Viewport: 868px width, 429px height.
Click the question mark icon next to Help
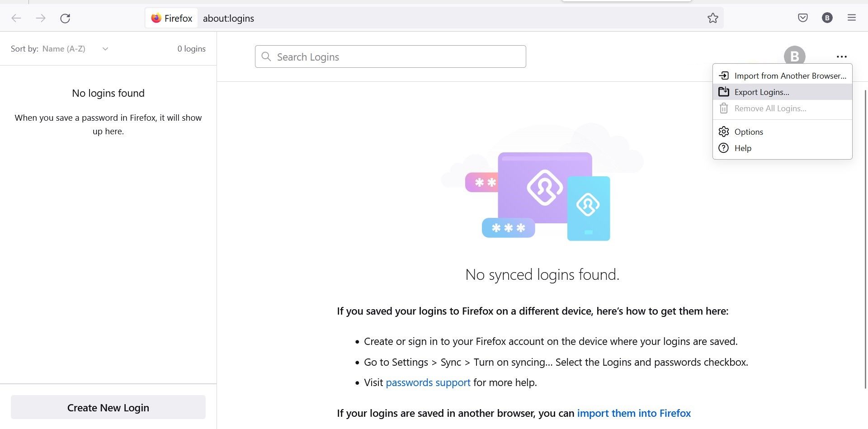click(x=724, y=148)
